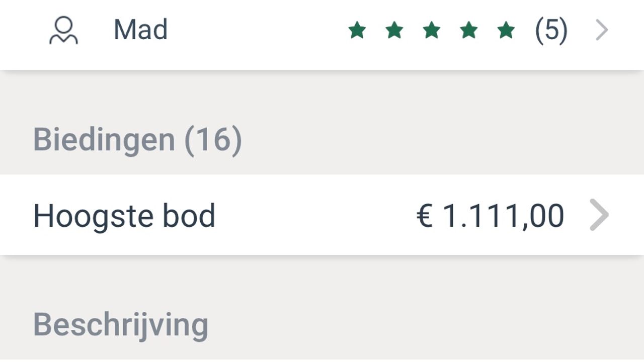The height and width of the screenshot is (362, 644).
Task: Click the € 1.111,00 bid amount
Action: click(490, 216)
